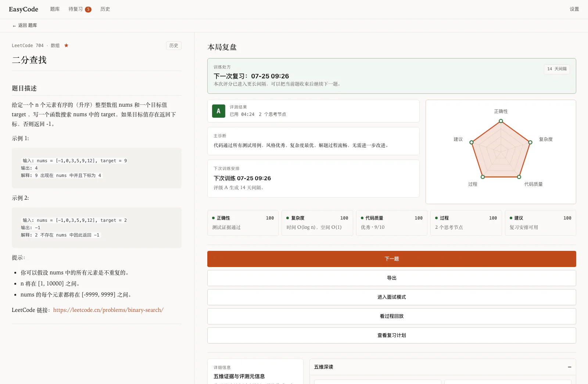The image size is (588, 384).
Task: Click the 已用 04:24 time text
Action: 242,114
